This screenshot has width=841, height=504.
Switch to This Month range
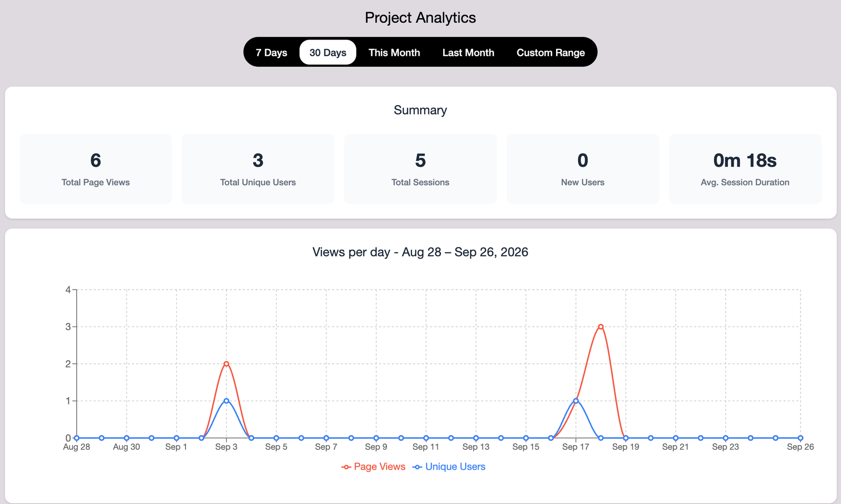[x=394, y=53]
